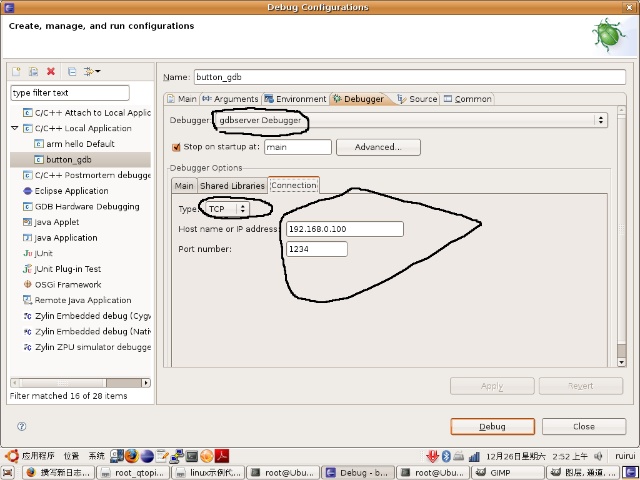Image resolution: width=640 pixels, height=480 pixels.
Task: Collapse the C/C++ Local Application node
Action: (15, 128)
